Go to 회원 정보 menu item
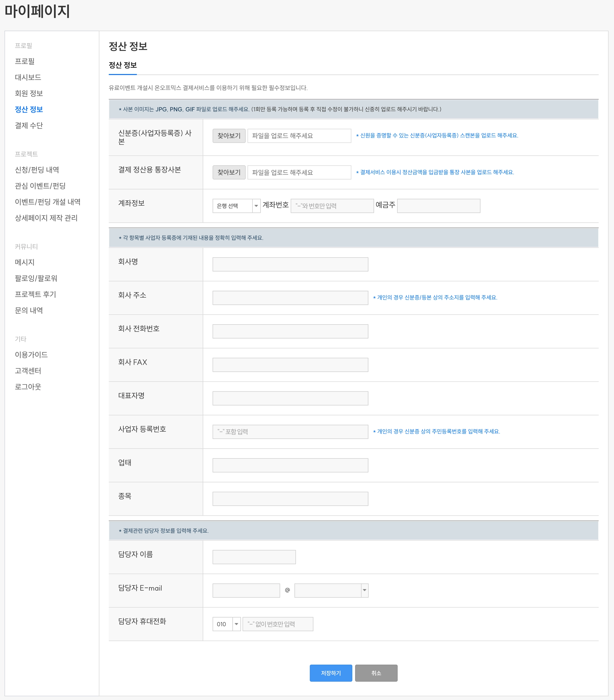 tap(29, 93)
